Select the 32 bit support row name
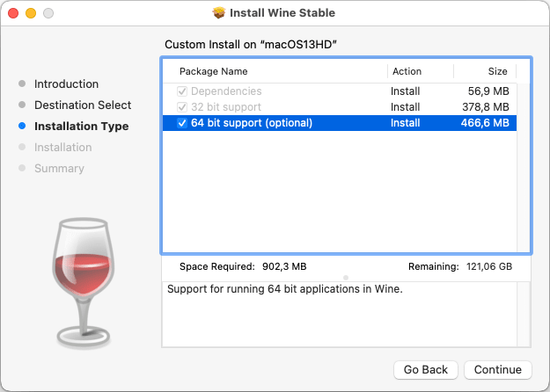 pos(226,107)
